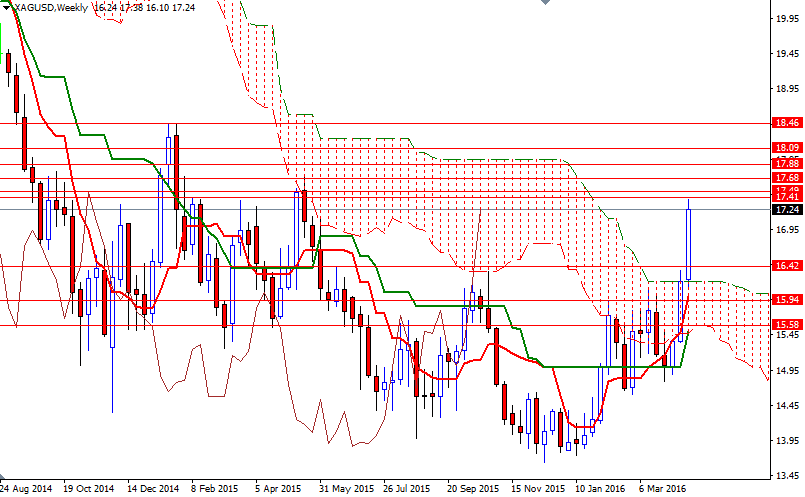The width and height of the screenshot is (805, 497).
Task: Click the XAGUSD,Weekly chart title dropdown triangle
Action: [6, 8]
